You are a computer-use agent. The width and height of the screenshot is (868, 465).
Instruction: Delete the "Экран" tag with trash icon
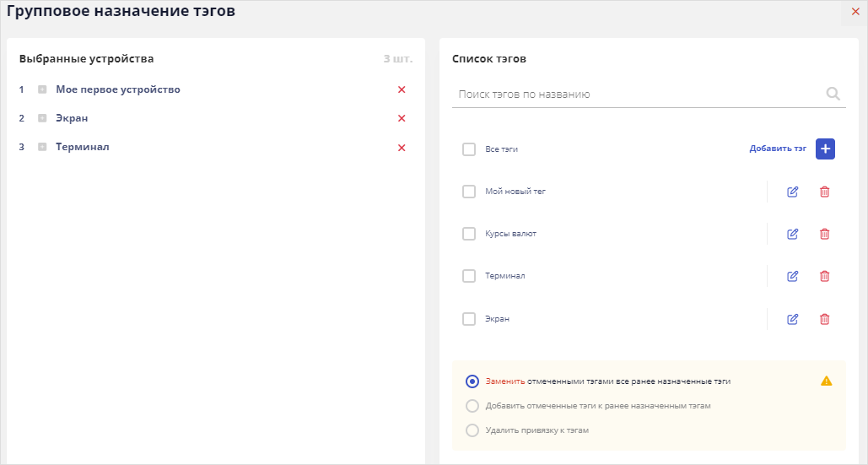pos(825,319)
